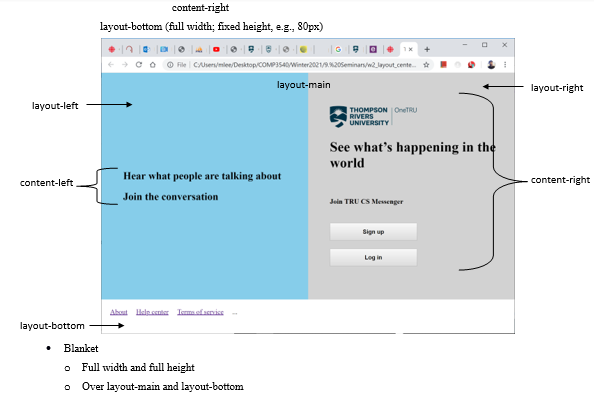Open the About link
The width and height of the screenshot is (594, 396).
click(119, 312)
